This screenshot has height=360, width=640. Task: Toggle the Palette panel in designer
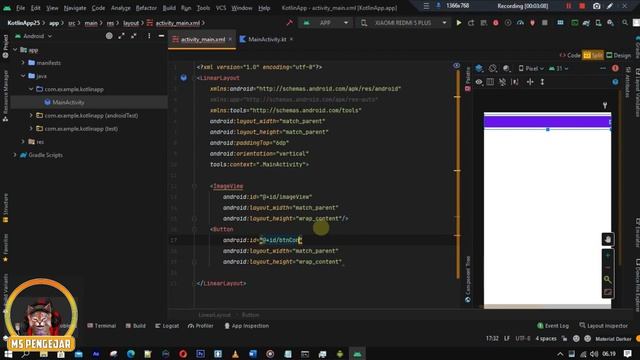[468, 79]
